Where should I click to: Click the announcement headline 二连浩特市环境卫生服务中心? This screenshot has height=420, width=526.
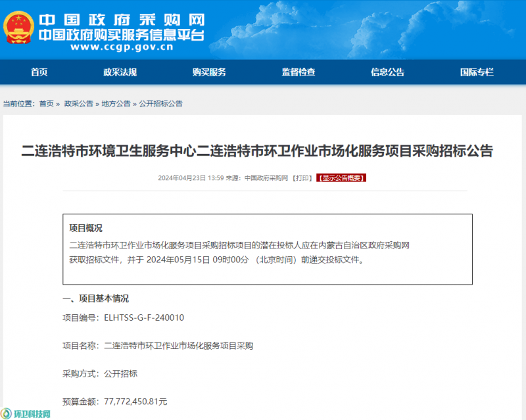(x=257, y=151)
